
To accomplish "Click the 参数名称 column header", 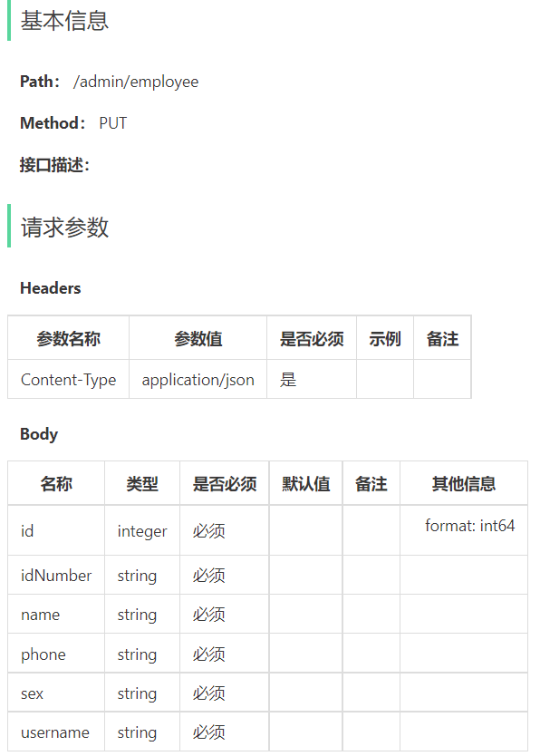I will pyautogui.click(x=68, y=338).
